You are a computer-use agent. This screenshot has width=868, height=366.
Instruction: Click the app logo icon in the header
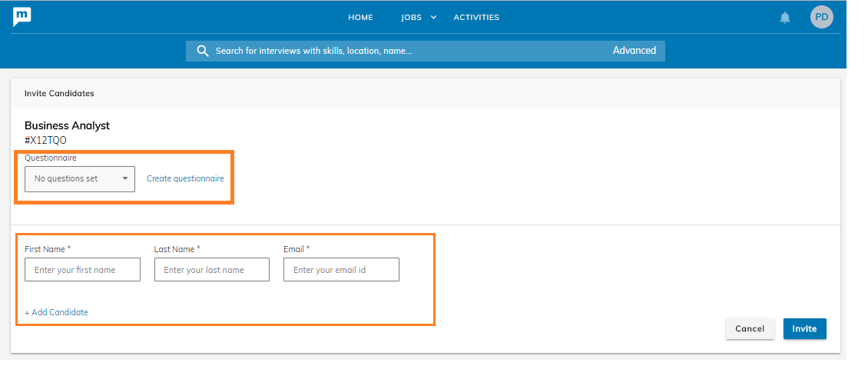pos(22,17)
